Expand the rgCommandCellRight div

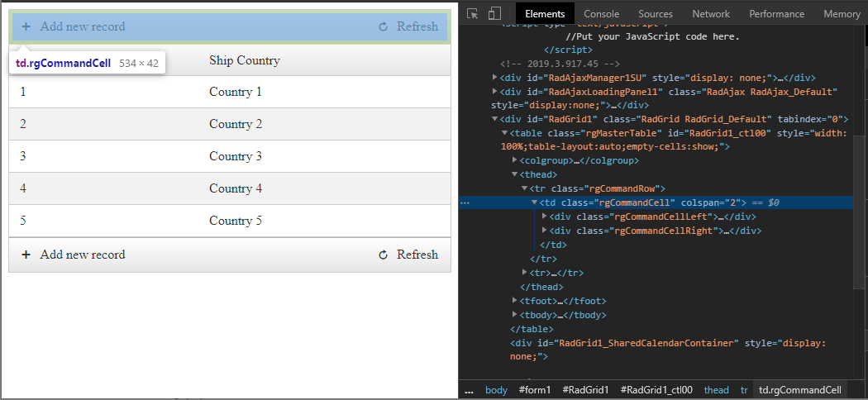(544, 231)
